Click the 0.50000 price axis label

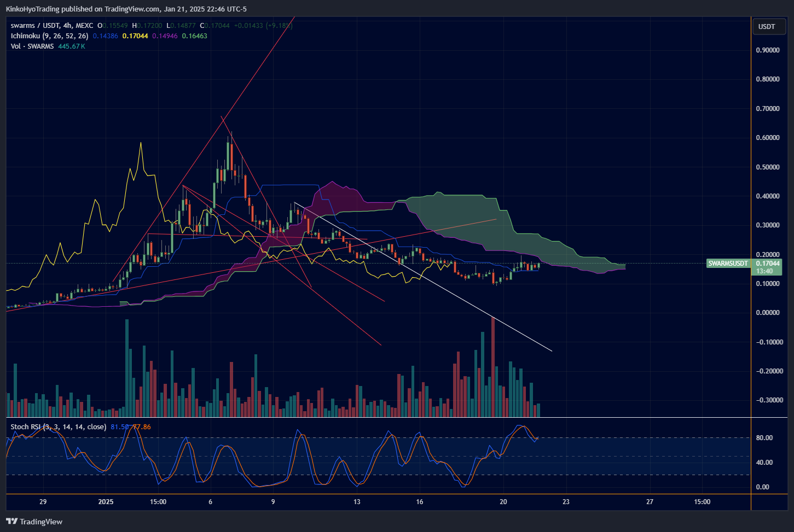tap(768, 167)
